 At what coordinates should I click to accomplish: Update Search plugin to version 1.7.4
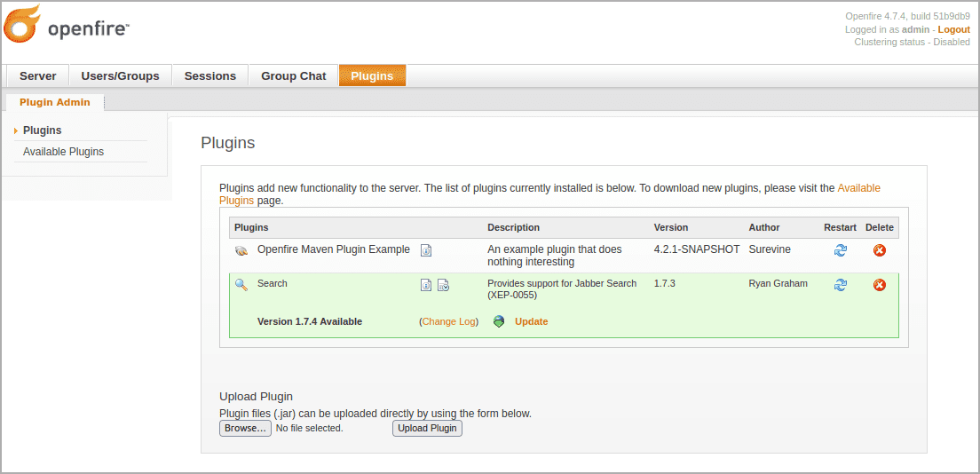pyautogui.click(x=531, y=321)
